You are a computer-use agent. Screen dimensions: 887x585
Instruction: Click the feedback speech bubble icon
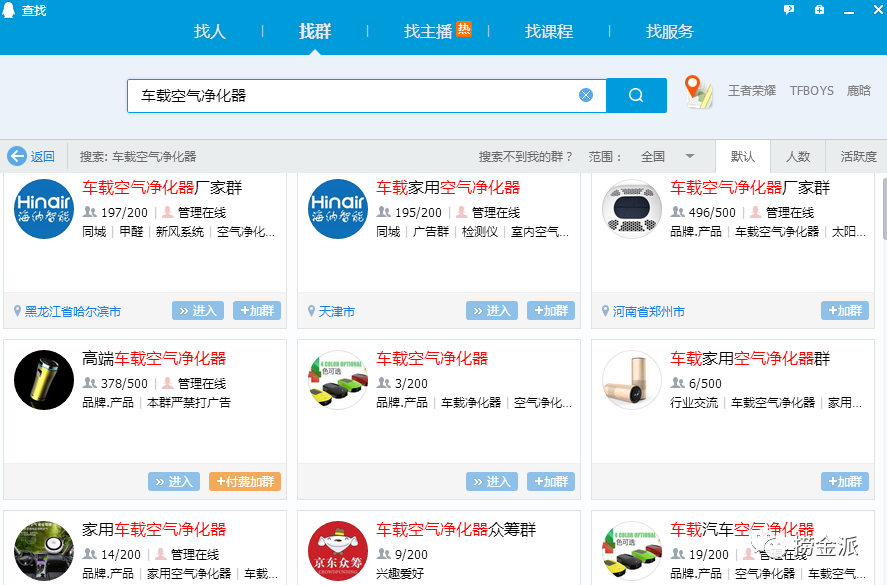pyautogui.click(x=789, y=10)
